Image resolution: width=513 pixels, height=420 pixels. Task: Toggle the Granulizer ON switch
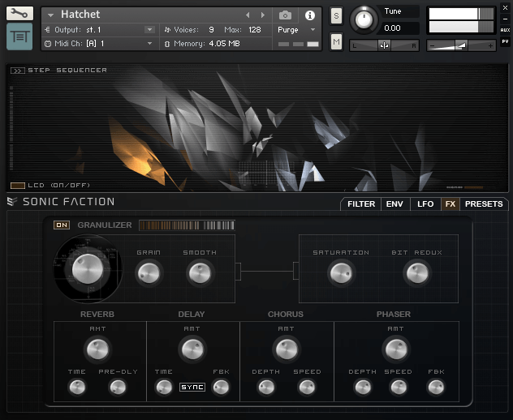point(62,225)
